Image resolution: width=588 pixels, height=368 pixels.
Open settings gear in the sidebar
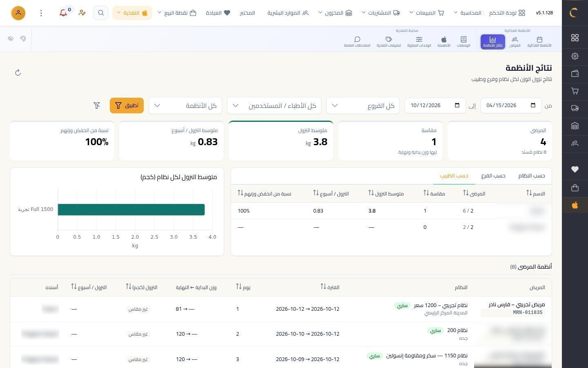point(575,56)
